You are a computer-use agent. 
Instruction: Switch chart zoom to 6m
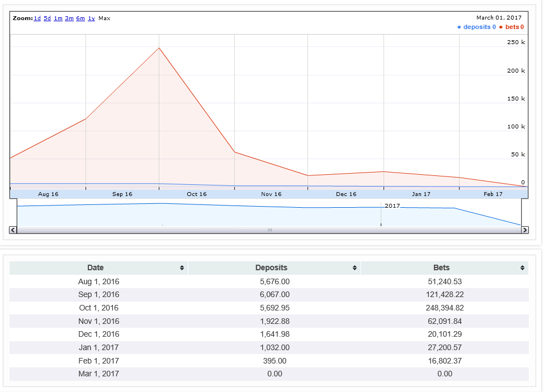pos(81,18)
